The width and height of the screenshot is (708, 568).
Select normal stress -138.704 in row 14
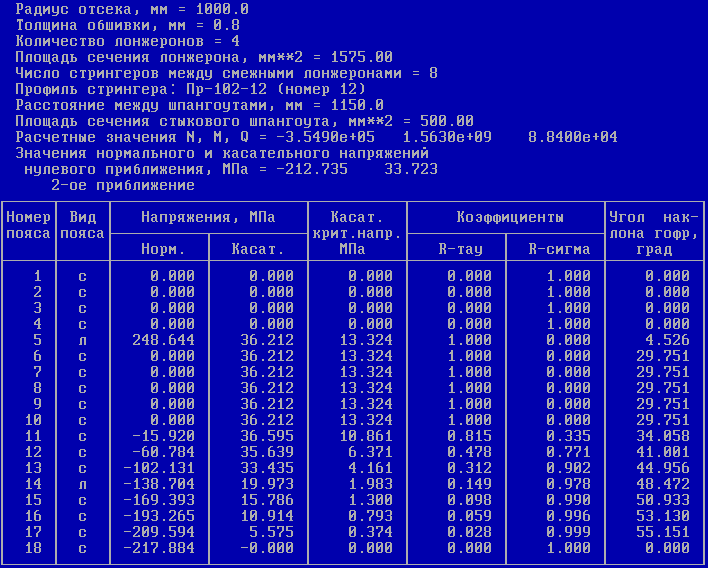coord(159,484)
